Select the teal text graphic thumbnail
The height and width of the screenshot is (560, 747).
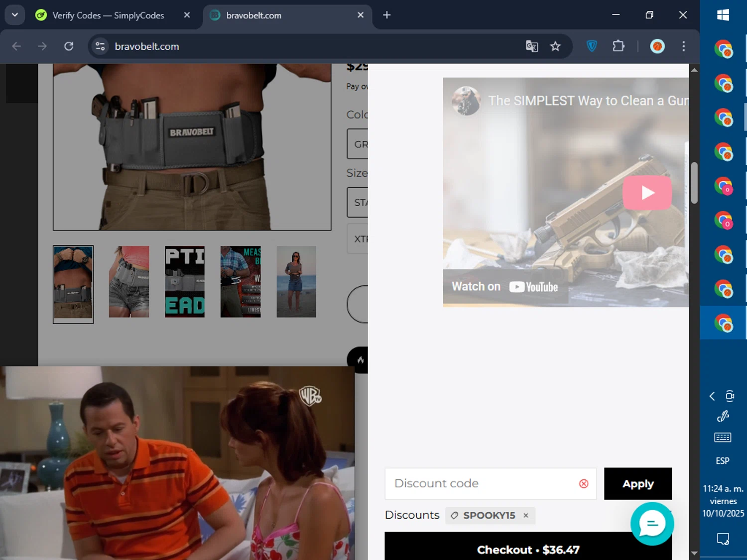click(x=185, y=282)
